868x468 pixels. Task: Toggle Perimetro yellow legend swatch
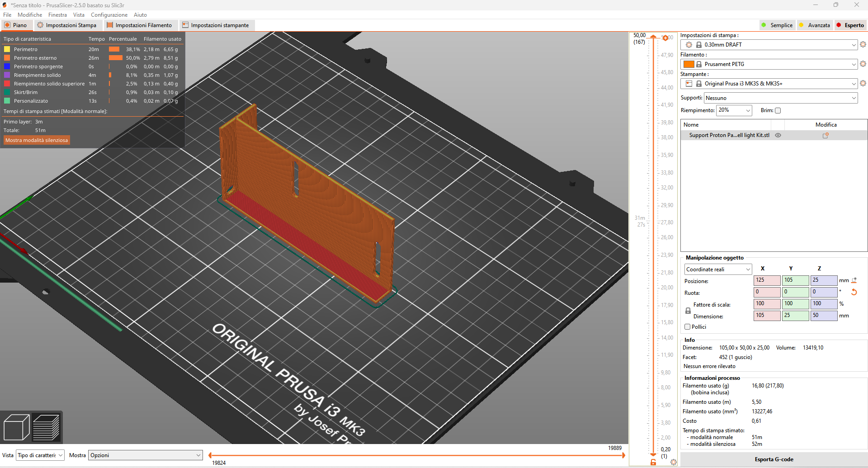click(7, 49)
